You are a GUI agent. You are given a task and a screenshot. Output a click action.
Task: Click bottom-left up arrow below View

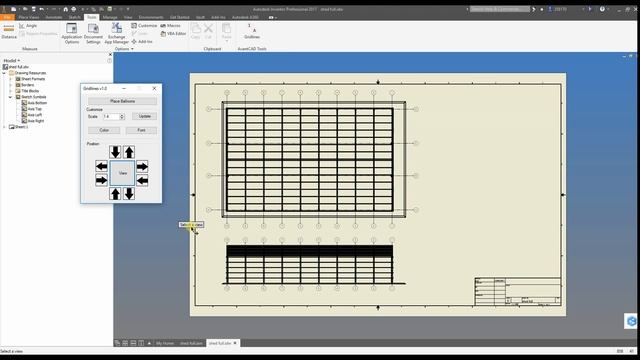115,194
